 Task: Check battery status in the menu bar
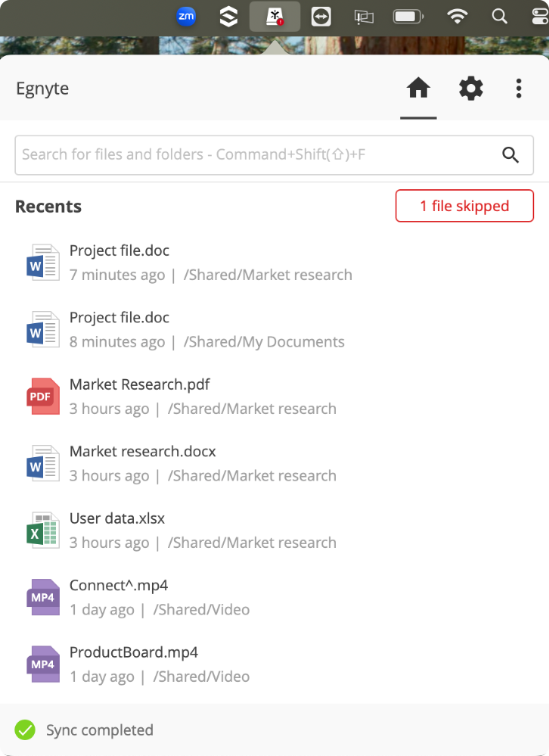click(x=408, y=17)
